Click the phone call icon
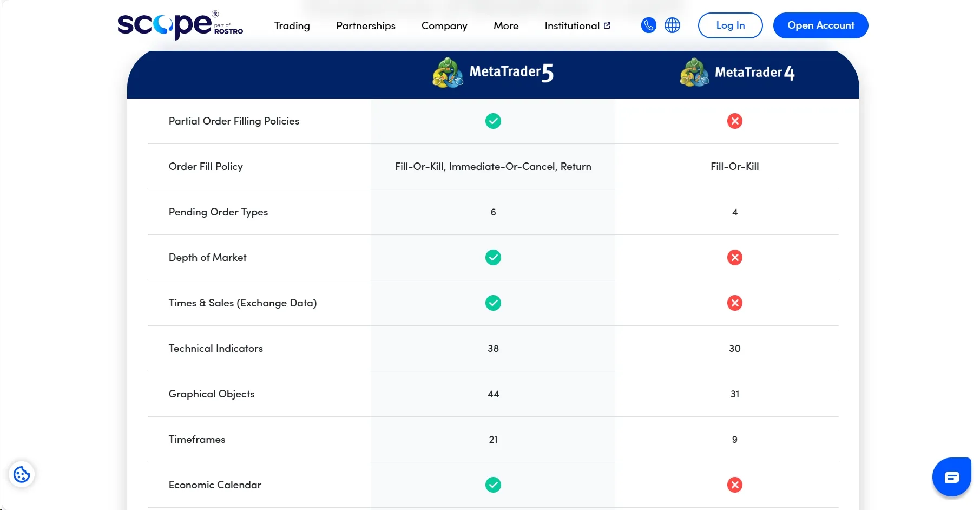Viewport: 980px width, 510px height. pos(648,25)
